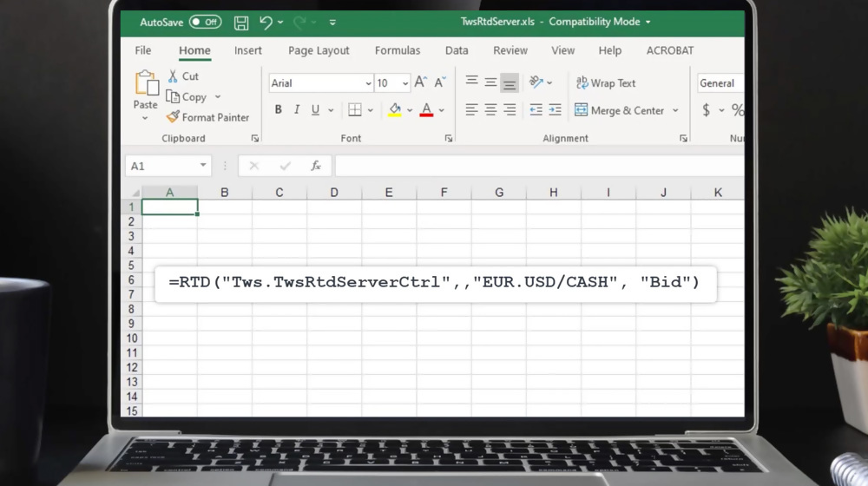Click Increase Font Size icon
Viewport: 868px width, 486px height.
421,82
